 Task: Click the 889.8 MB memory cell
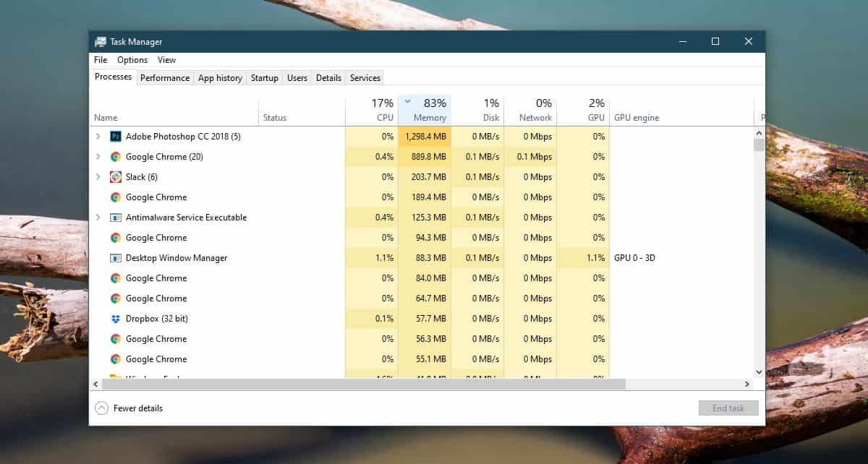click(x=425, y=156)
